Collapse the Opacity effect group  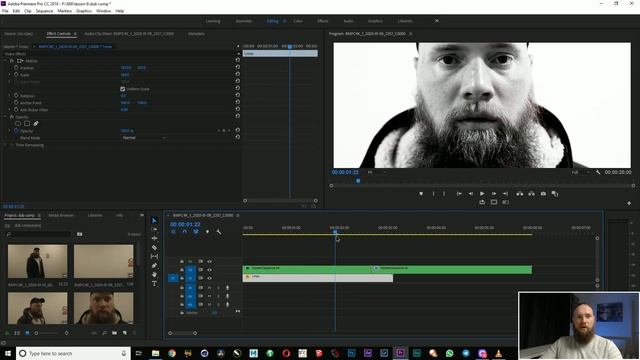click(x=5, y=117)
